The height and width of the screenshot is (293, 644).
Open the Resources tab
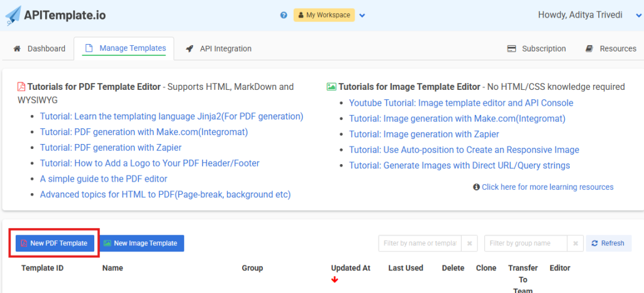click(611, 49)
